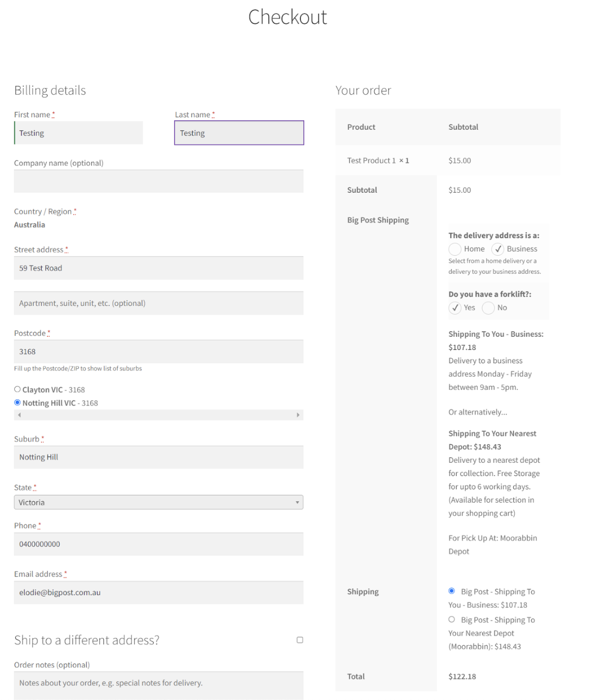Click left arrow of suburb list scrollbar

pos(19,415)
